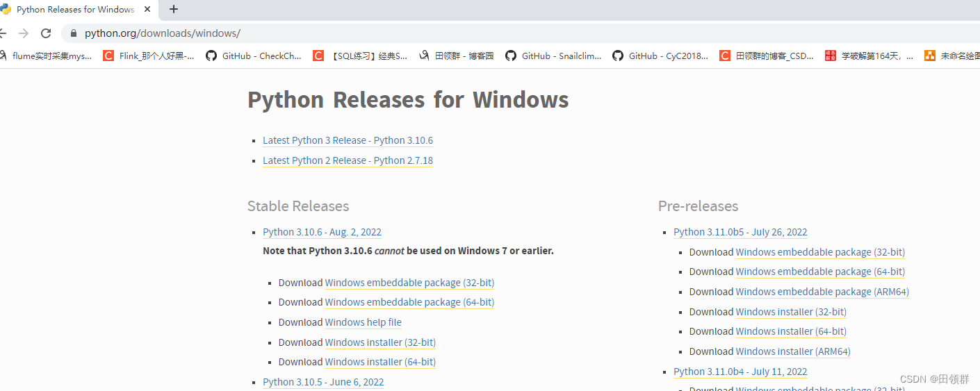
Task: Open the Python 3.11.0b5 - July 26, 2022 link
Action: (x=740, y=232)
